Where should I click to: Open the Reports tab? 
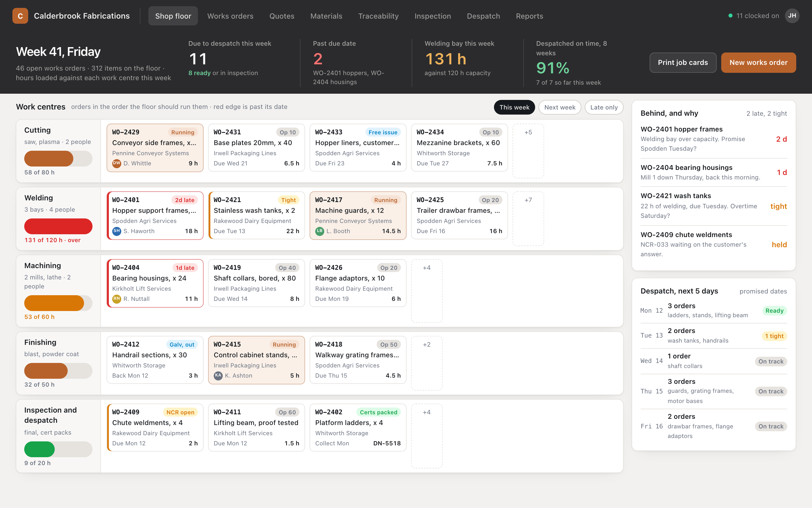point(529,16)
